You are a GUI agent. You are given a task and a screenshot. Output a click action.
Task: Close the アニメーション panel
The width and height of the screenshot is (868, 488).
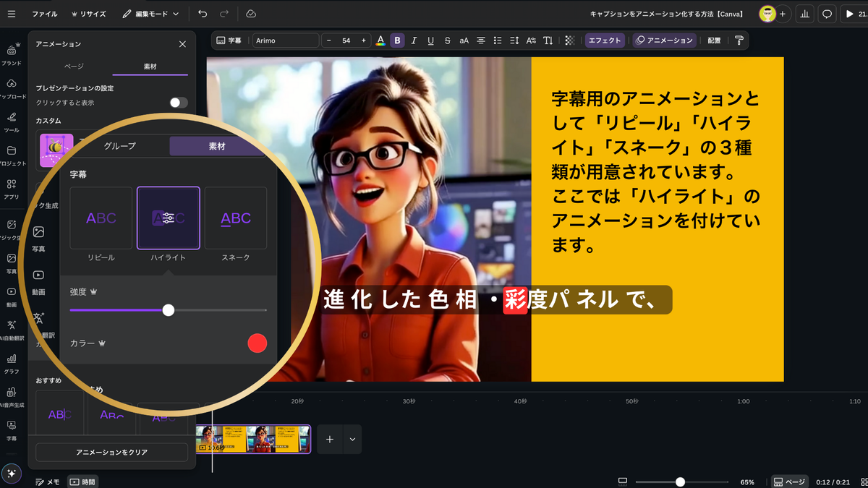point(182,44)
